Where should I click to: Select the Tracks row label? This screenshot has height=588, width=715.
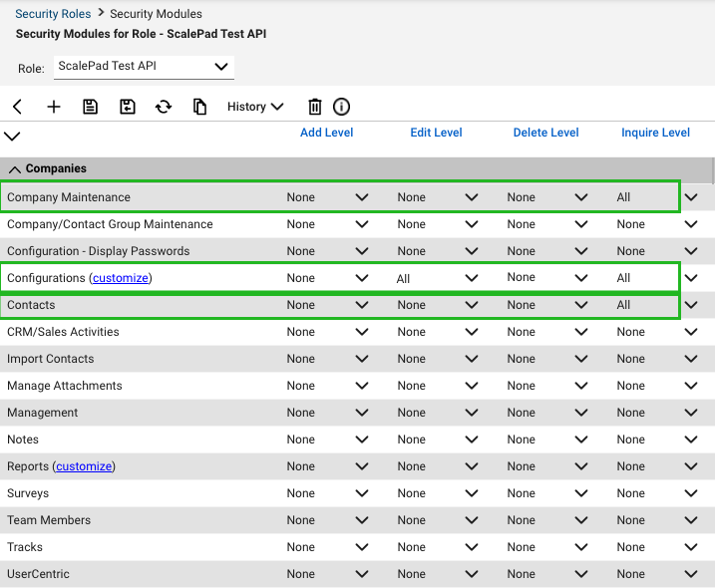(25, 547)
